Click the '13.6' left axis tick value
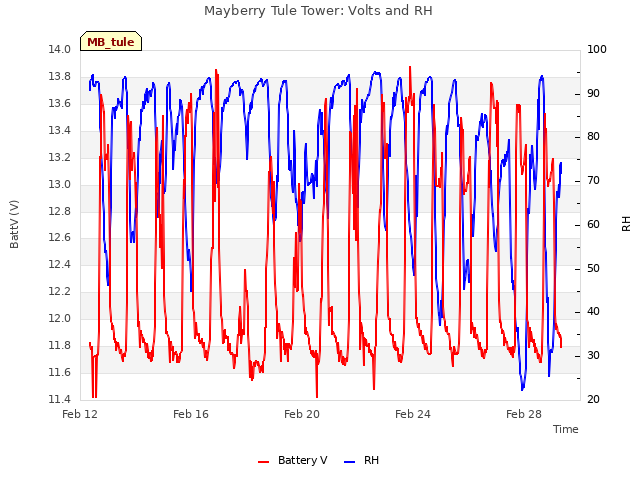 pos(59,104)
